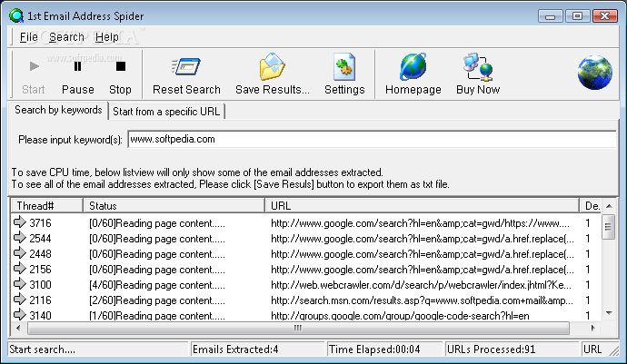Click the vertical scrollbar thumb
Screen dimensions: 627x364
(x=609, y=227)
